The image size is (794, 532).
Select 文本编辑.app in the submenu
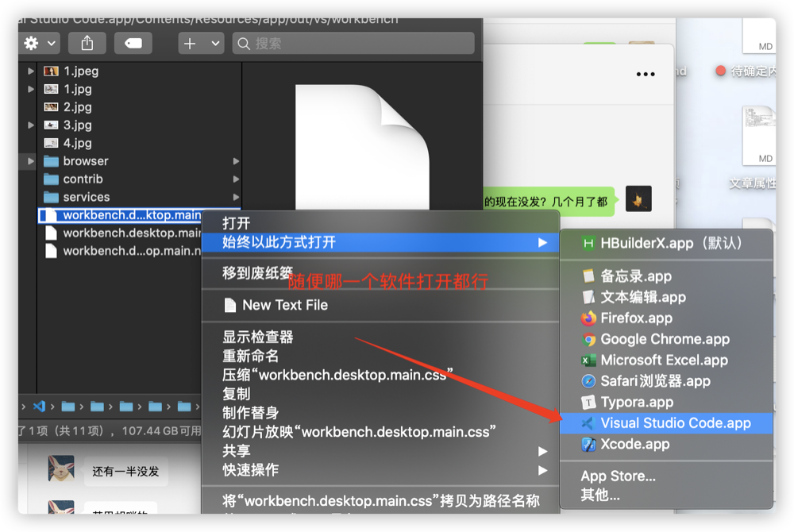coord(666,297)
